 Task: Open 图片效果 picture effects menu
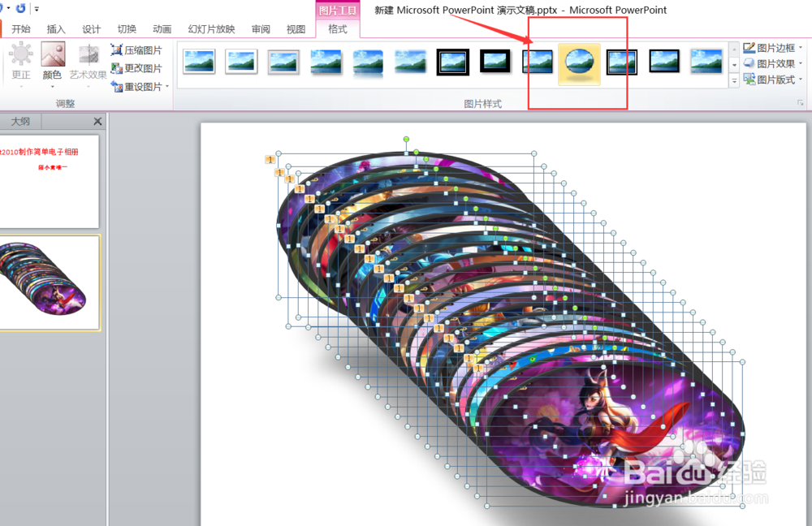click(773, 63)
